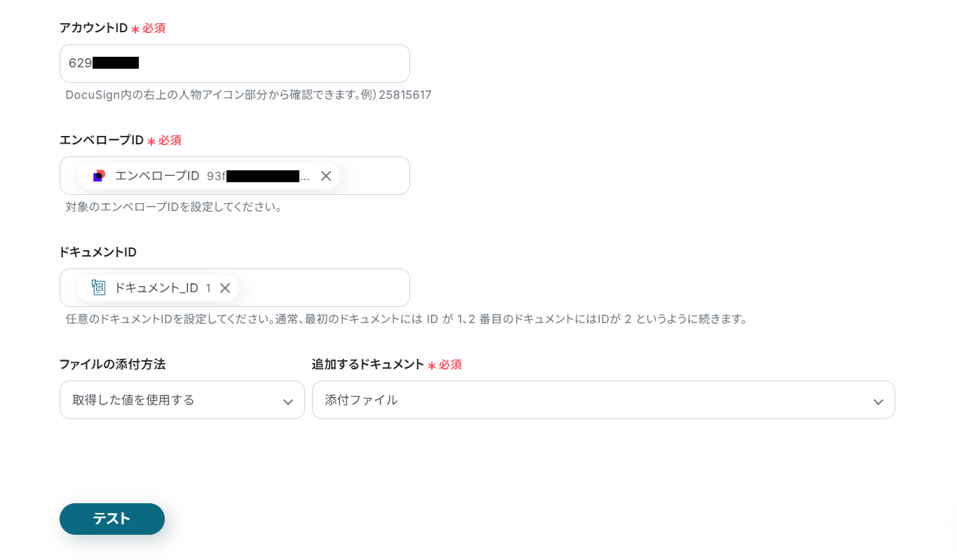Click the エンベロープID field label

[102, 140]
